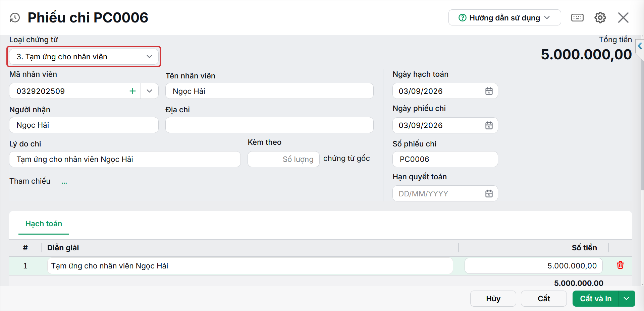Click the Hủy button

(493, 299)
